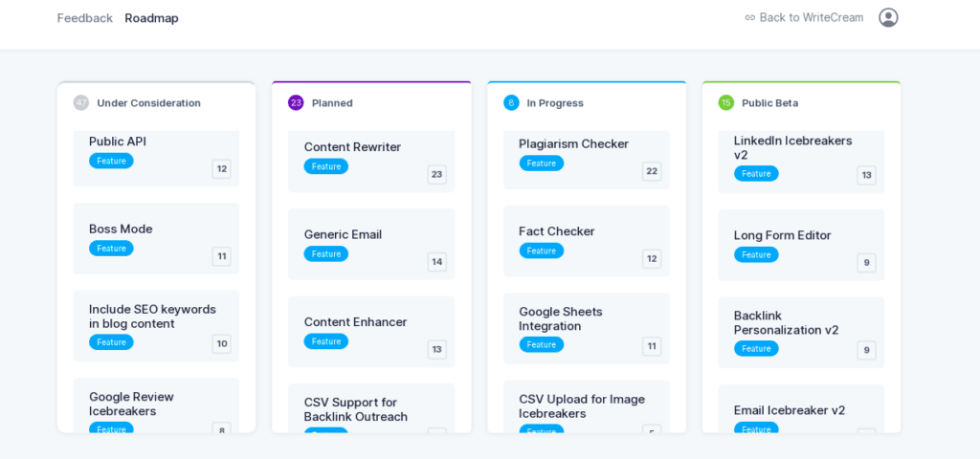Click the 47 count badge on Under Consideration
Viewport: 980px width, 459px height.
coord(81,102)
